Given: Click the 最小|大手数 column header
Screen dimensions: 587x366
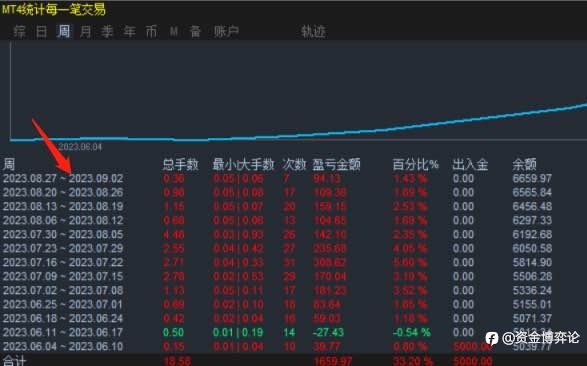Looking at the screenshot, I should point(243,164).
